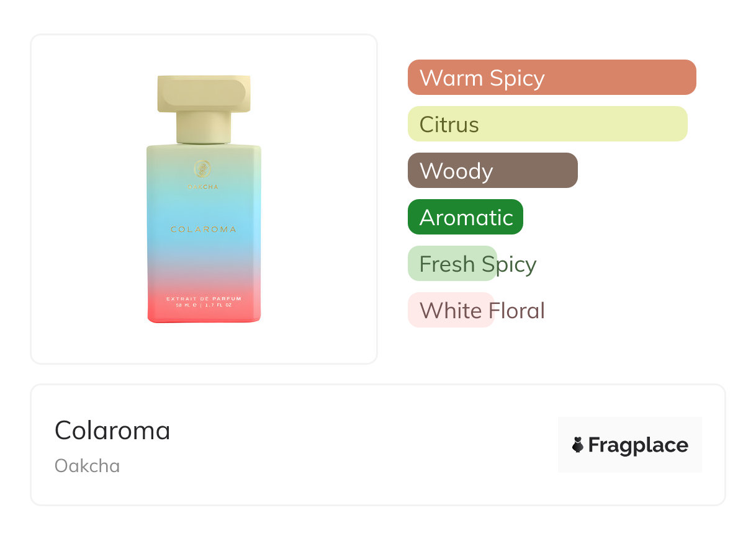Click the Extrait de Parfum text on the bottle
Viewport: 756px width, 536px height.
[x=204, y=299]
